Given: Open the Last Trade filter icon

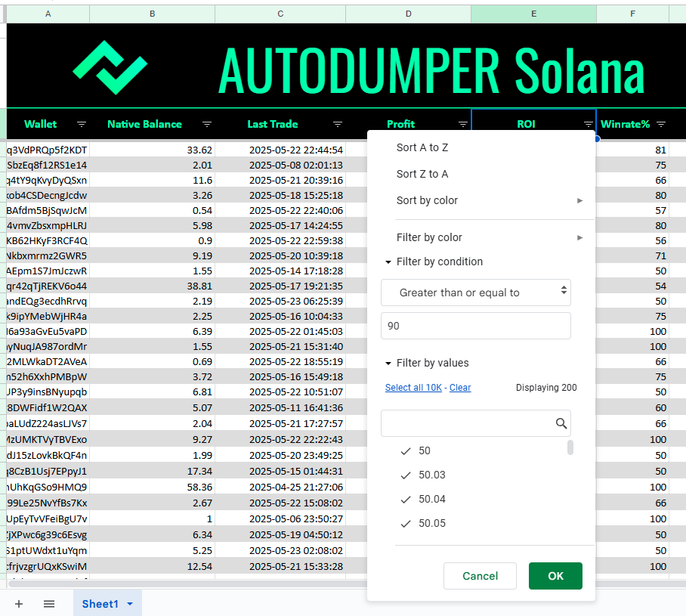Looking at the screenshot, I should (337, 125).
